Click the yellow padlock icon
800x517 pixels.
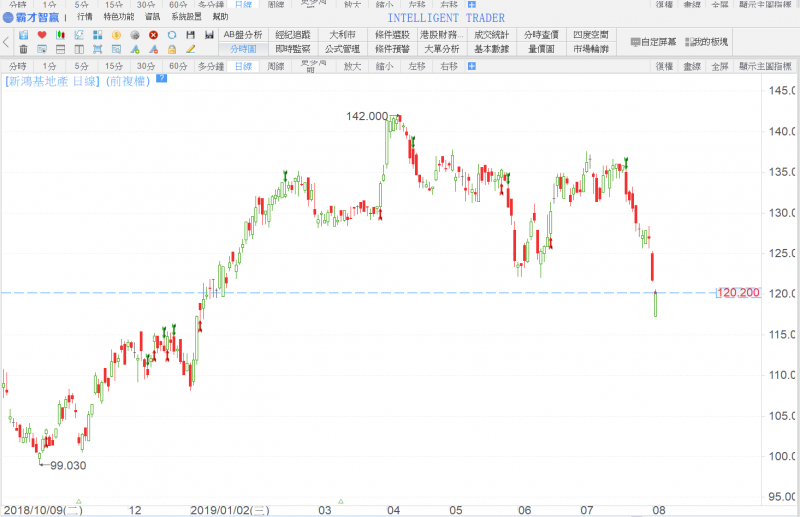click(172, 49)
